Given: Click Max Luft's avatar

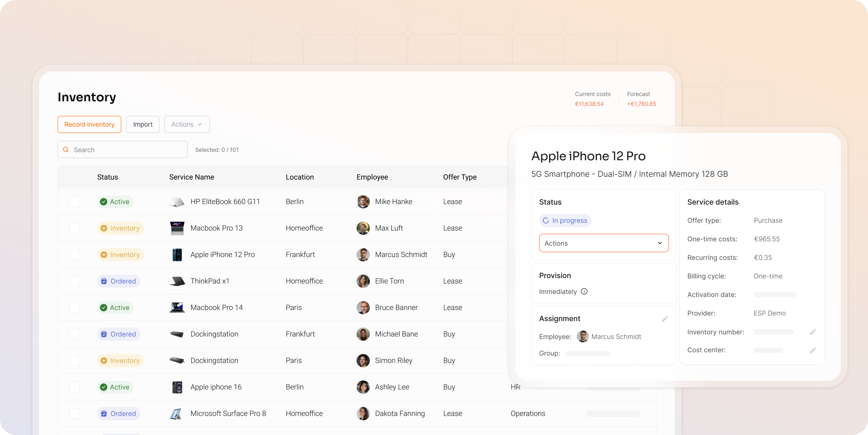Looking at the screenshot, I should point(363,228).
